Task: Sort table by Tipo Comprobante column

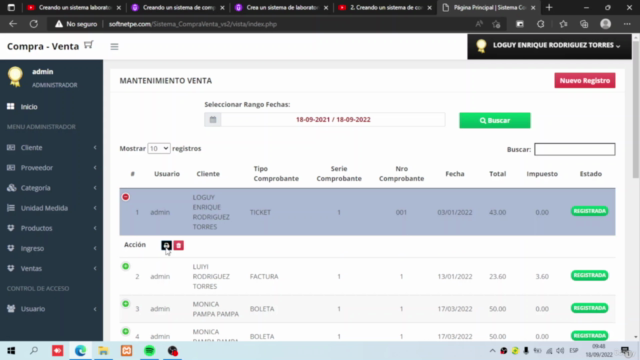Action: point(276,173)
